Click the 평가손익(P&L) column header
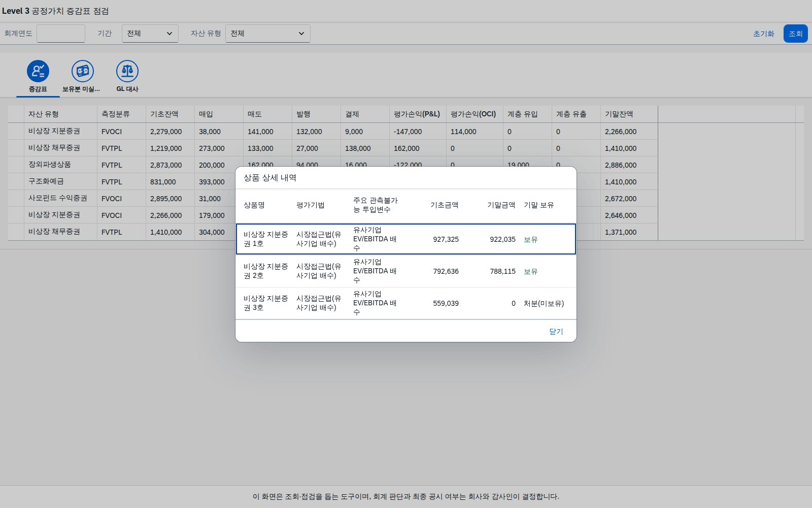 pyautogui.click(x=418, y=114)
